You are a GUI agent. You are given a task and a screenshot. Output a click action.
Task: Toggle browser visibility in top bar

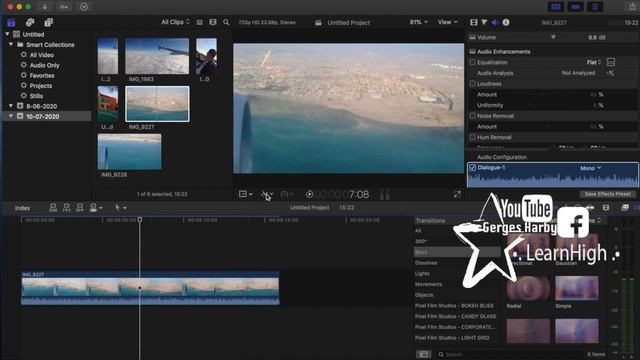pyautogui.click(x=556, y=7)
